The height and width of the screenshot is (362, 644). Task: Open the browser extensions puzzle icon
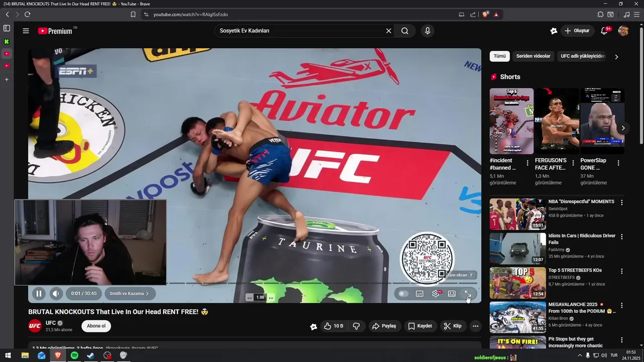pyautogui.click(x=600, y=15)
